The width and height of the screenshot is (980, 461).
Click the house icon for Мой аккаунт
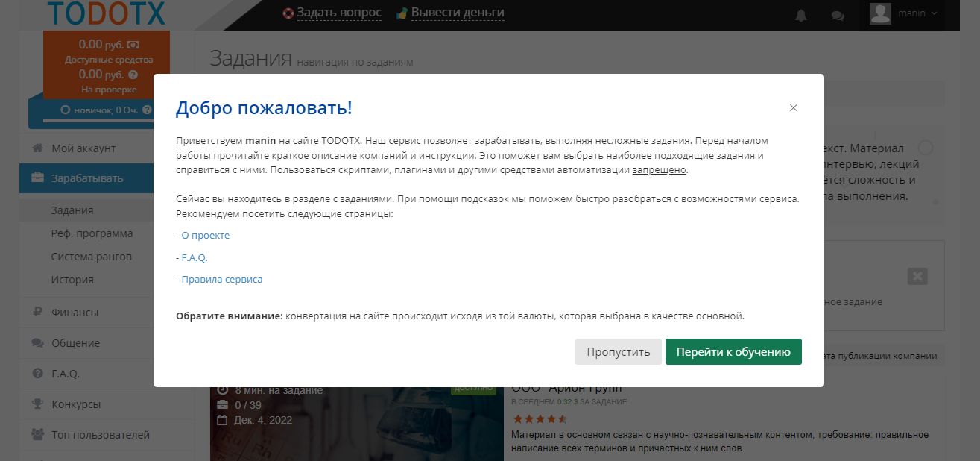click(x=37, y=148)
